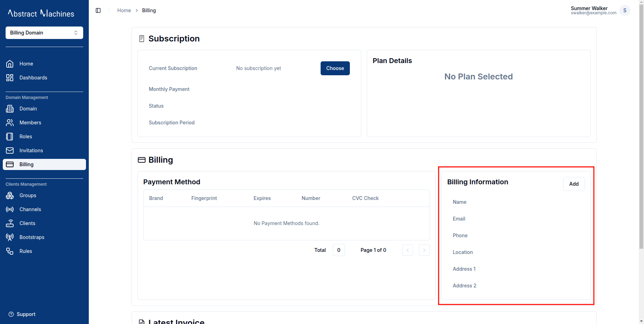Go to next page of payment methods
Image resolution: width=644 pixels, height=324 pixels.
click(424, 250)
